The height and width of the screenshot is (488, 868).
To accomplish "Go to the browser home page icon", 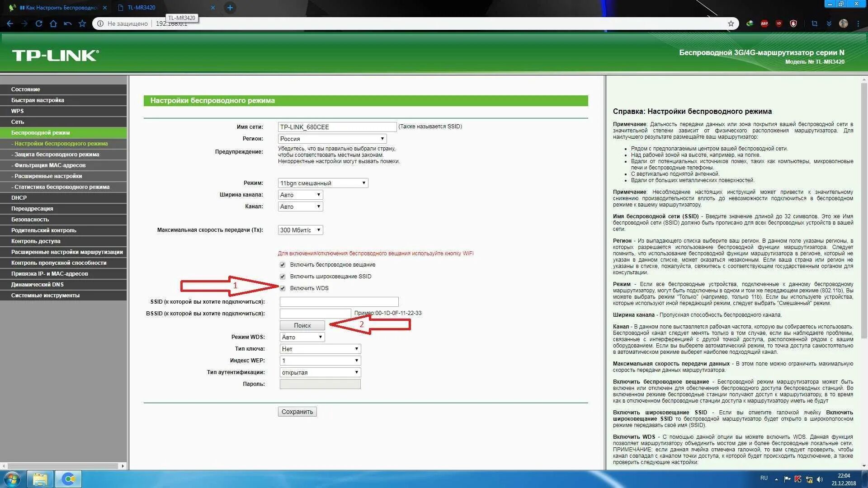I will click(x=53, y=23).
